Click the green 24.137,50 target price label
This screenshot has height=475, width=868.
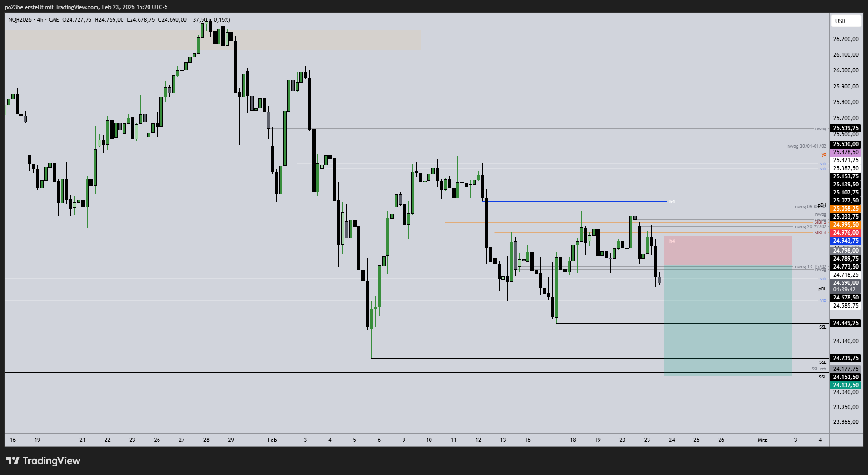coord(845,385)
